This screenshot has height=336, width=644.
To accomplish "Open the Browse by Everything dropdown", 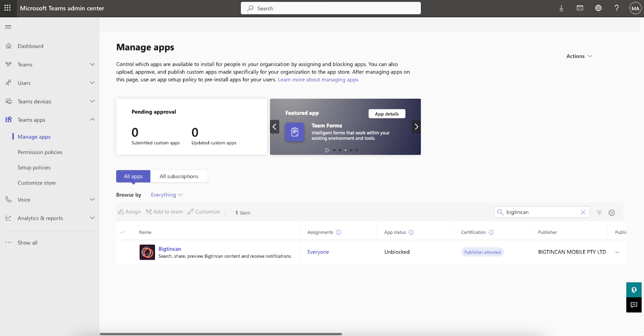I will click(x=167, y=195).
